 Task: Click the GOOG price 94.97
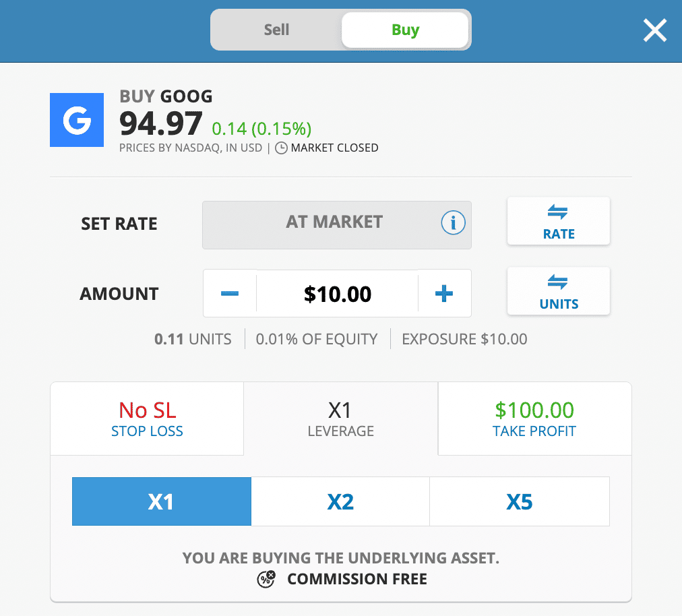(161, 124)
